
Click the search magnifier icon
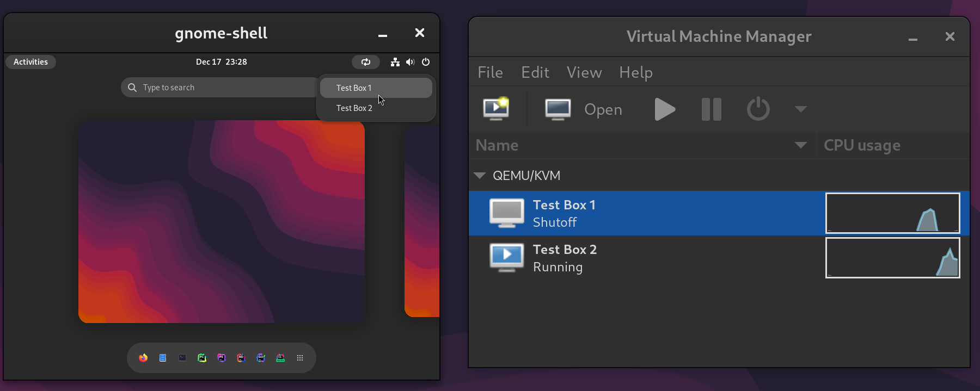(x=132, y=88)
